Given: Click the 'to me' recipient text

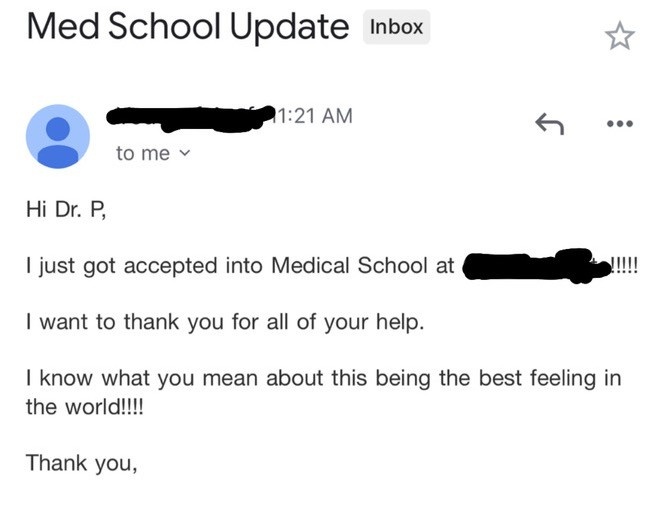Looking at the screenshot, I should pyautogui.click(x=143, y=153).
